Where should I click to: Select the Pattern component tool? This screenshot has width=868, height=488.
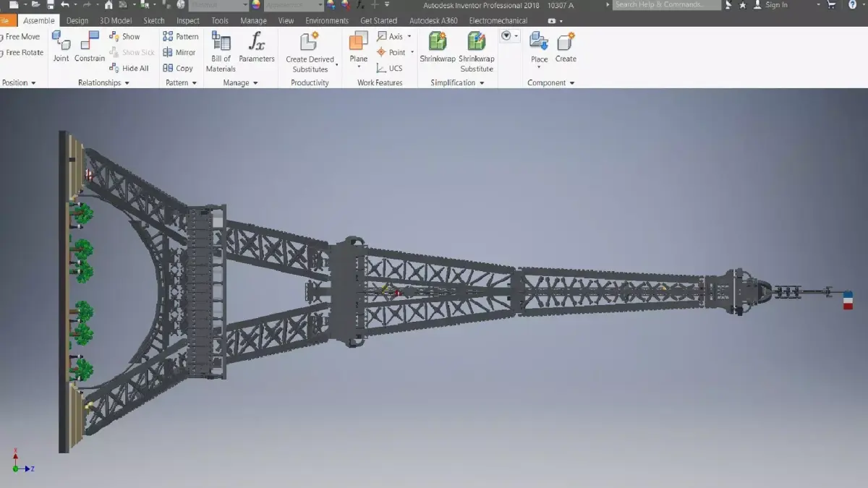181,36
